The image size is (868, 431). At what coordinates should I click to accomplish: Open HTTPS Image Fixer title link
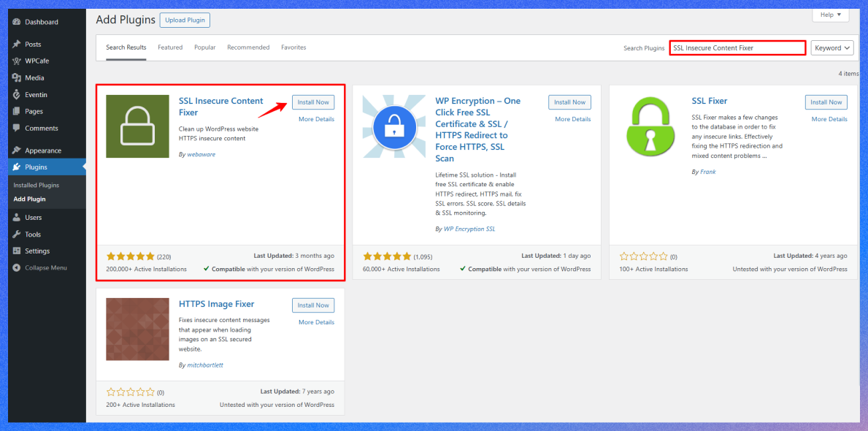click(x=216, y=304)
